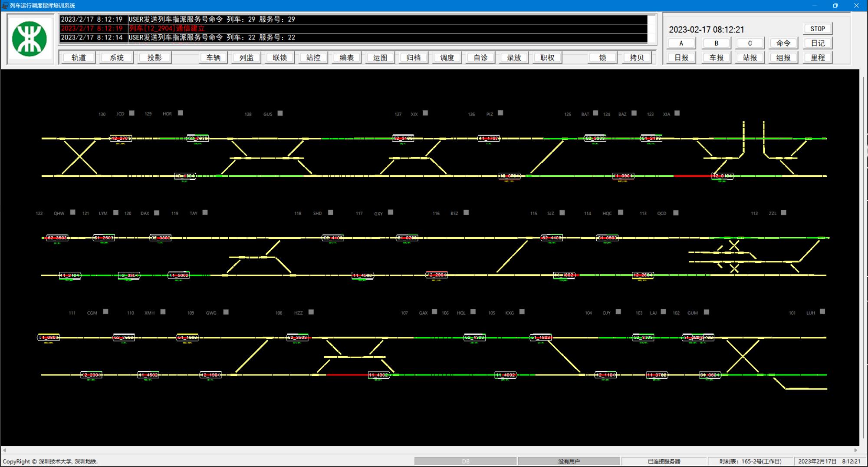The height and width of the screenshot is (467, 868).
Task: Select train 52_3903 near HZZ station
Action: (x=297, y=338)
